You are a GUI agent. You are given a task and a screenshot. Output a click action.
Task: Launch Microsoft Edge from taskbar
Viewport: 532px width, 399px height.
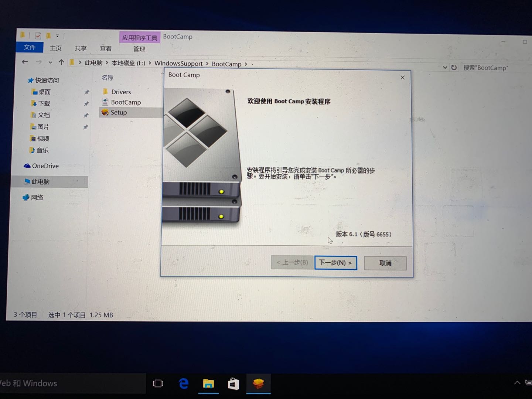[184, 383]
